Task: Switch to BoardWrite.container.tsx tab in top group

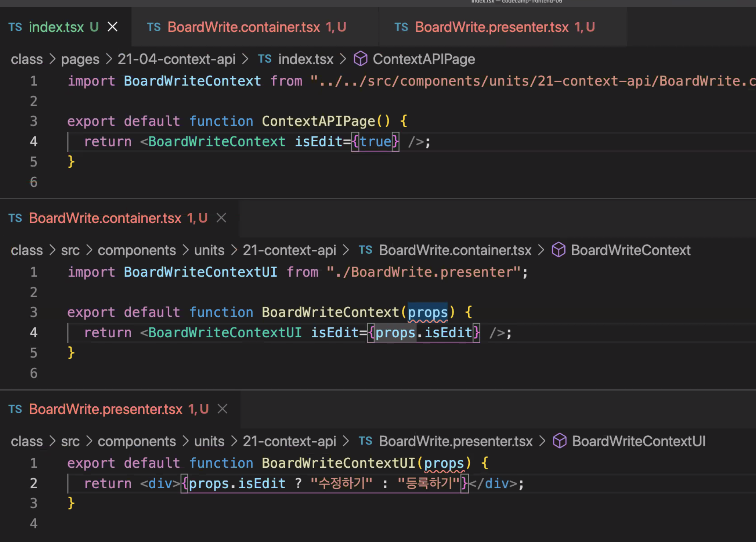Action: point(246,27)
